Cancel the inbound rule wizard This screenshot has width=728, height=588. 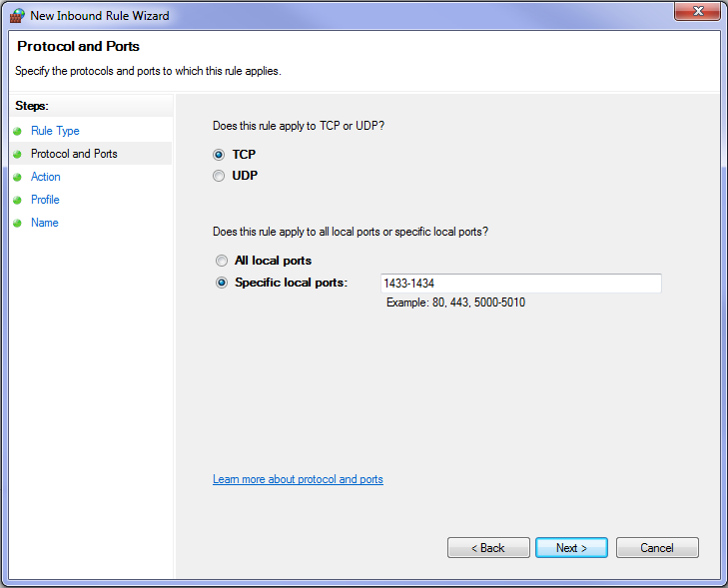click(x=657, y=548)
